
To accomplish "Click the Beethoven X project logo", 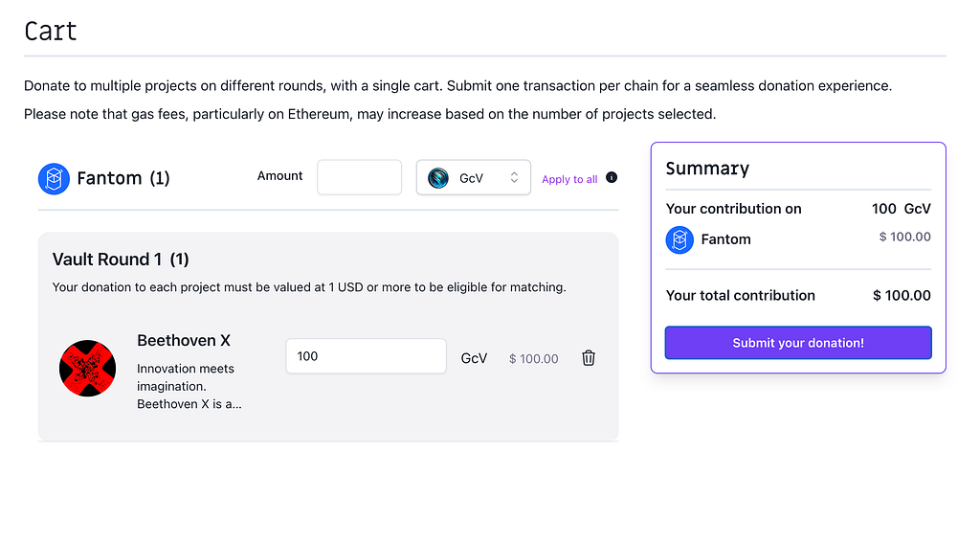I will click(87, 369).
